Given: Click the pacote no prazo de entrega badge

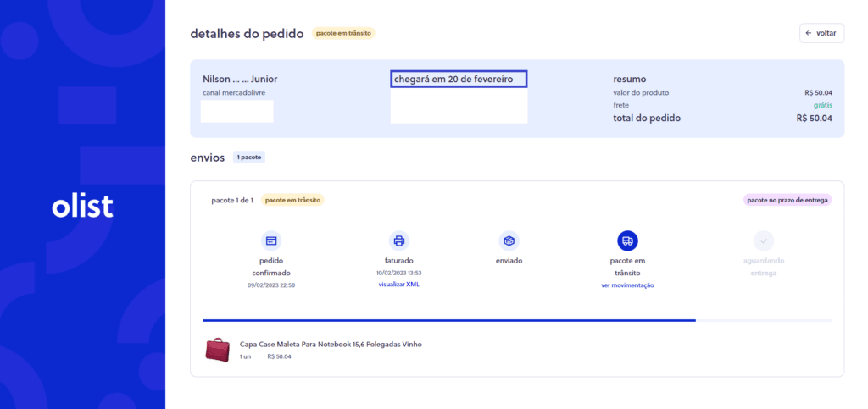Looking at the screenshot, I should point(787,200).
